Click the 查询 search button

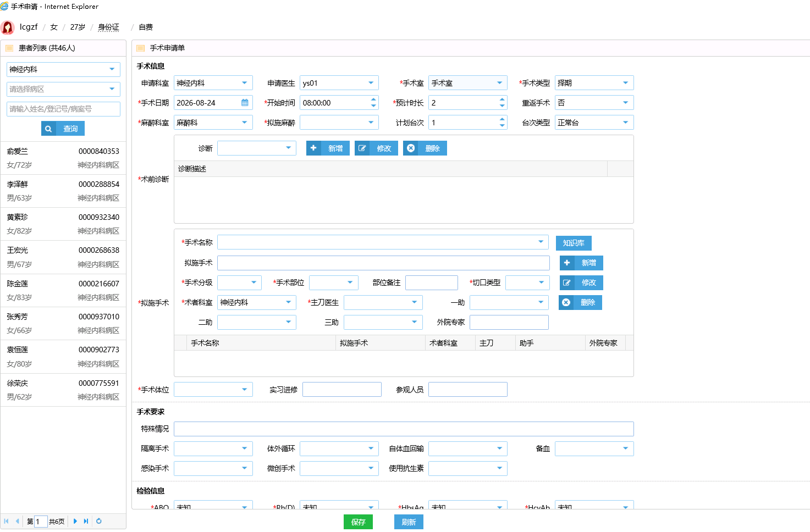pos(63,129)
